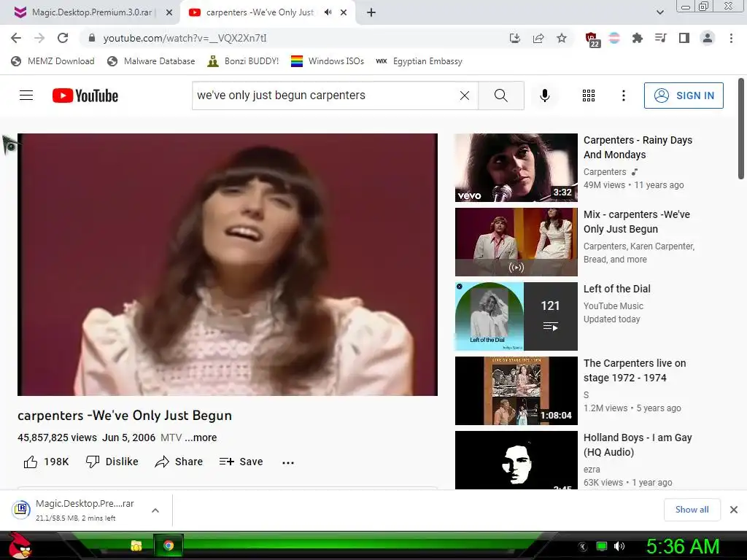Image resolution: width=747 pixels, height=560 pixels.
Task: Open the striped flag extension icon
Action: click(614, 38)
